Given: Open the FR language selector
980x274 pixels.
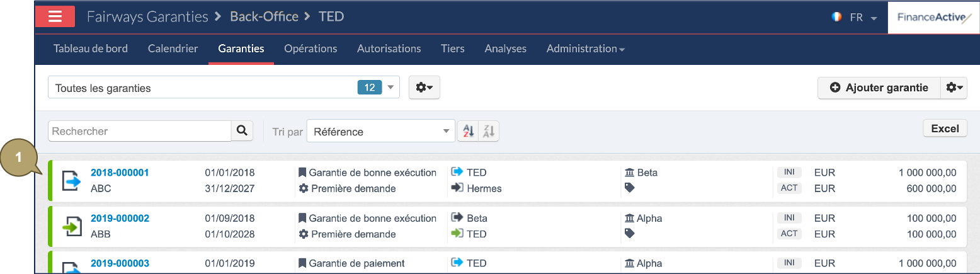Looking at the screenshot, I should click(x=855, y=18).
